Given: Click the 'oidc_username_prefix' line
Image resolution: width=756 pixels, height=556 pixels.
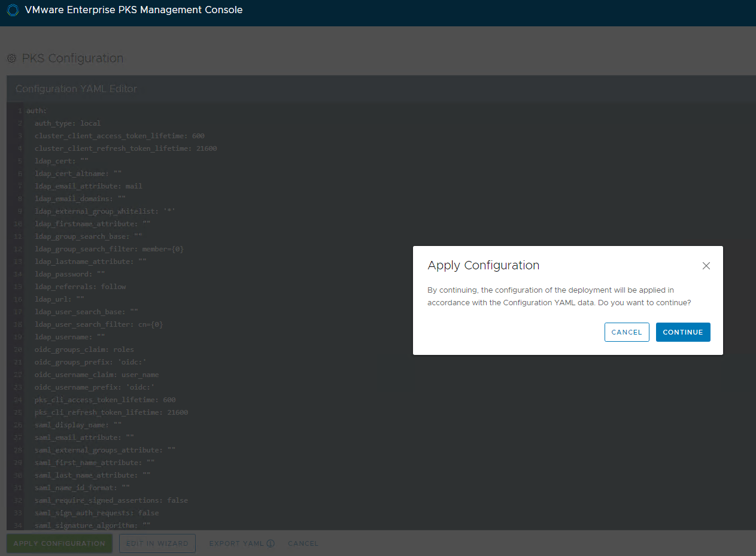Looking at the screenshot, I should coord(95,387).
